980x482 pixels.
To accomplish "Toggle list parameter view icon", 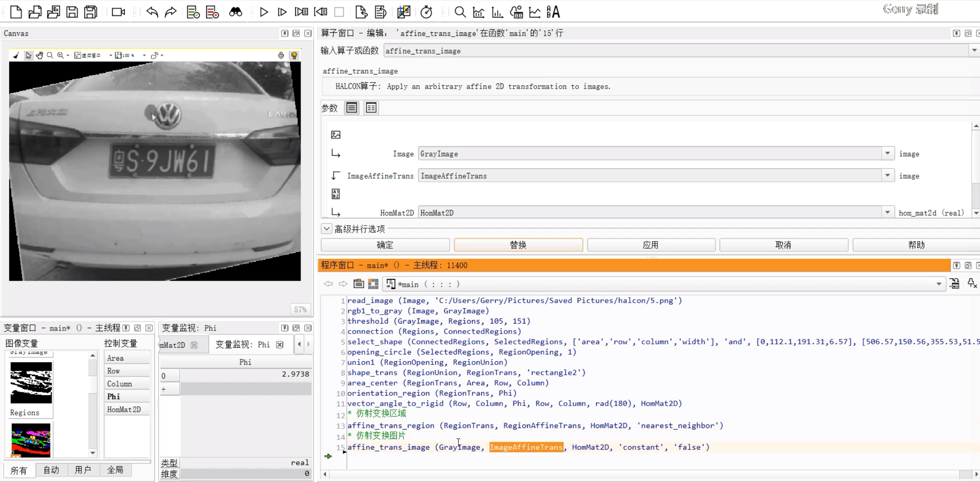I will tap(351, 108).
